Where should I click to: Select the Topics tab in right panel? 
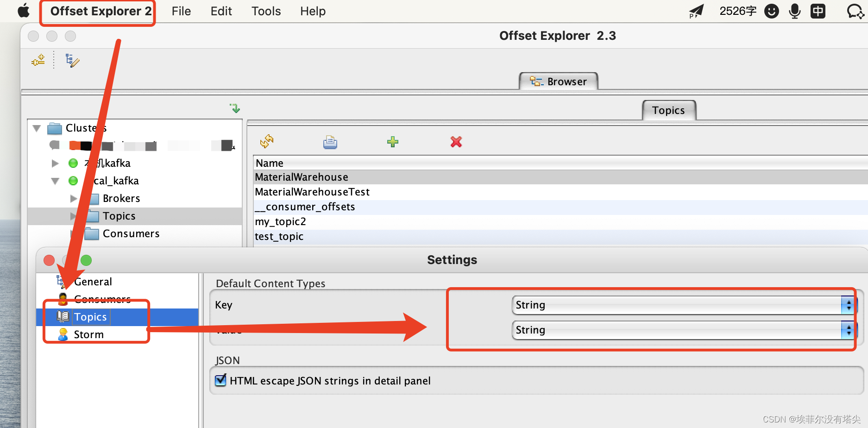pyautogui.click(x=669, y=110)
